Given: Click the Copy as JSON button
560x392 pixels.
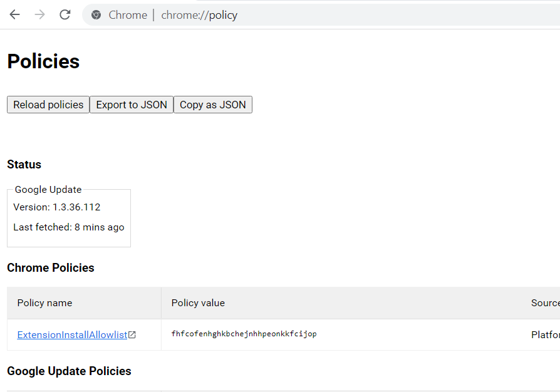Looking at the screenshot, I should 213,105.
